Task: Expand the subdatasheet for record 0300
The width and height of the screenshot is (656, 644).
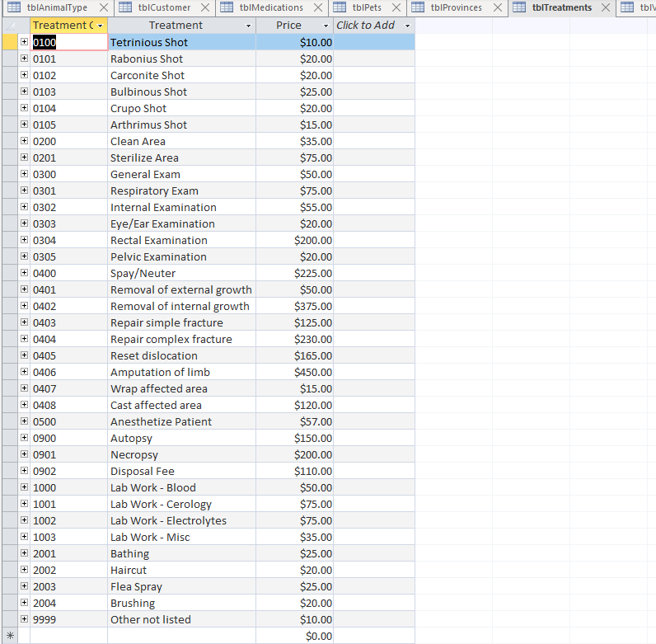Action: pos(24,174)
